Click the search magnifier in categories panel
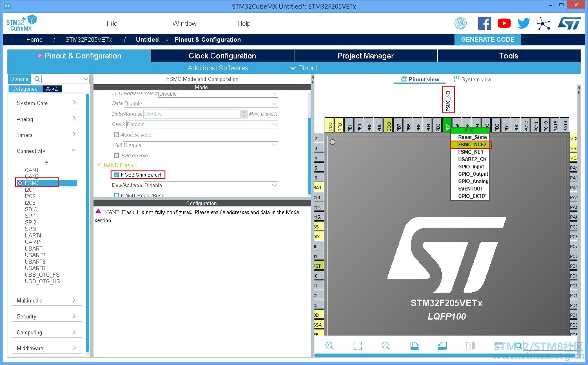This screenshot has width=588, height=365. tap(37, 79)
